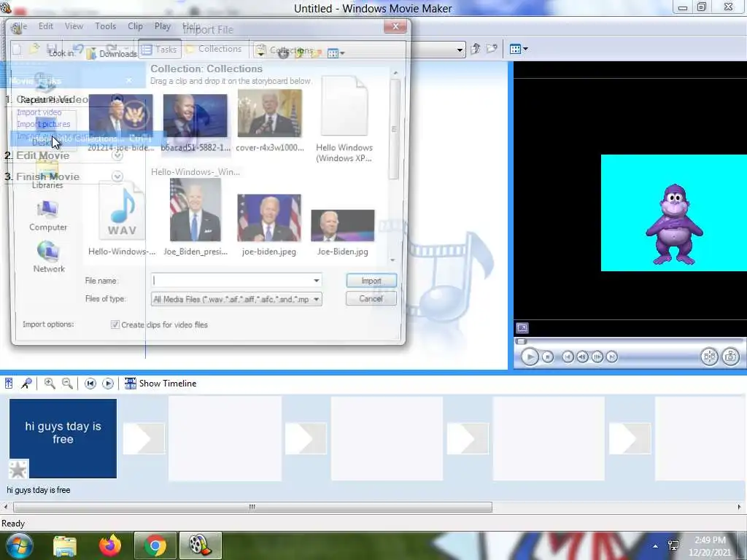Screen dimensions: 747x560
Task: Cancel the Import File dialog
Action: pos(371,298)
